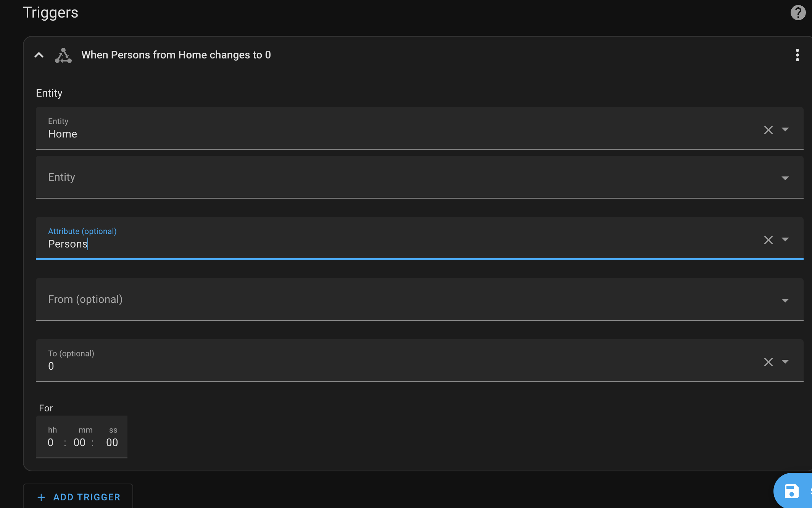Focus the seconds field in For duration
The width and height of the screenshot is (812, 508).
point(112,442)
